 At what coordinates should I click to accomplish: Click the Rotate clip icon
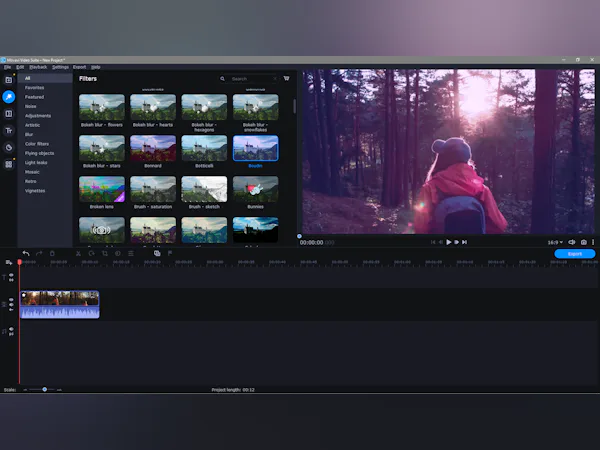click(x=91, y=253)
